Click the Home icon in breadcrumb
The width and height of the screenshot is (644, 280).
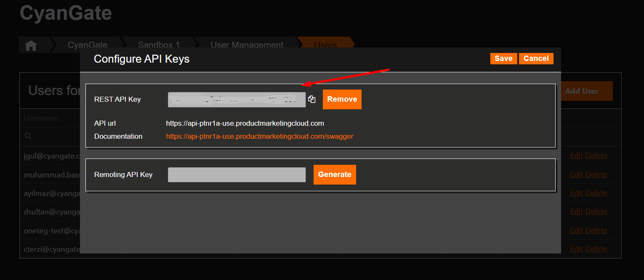pyautogui.click(x=31, y=45)
